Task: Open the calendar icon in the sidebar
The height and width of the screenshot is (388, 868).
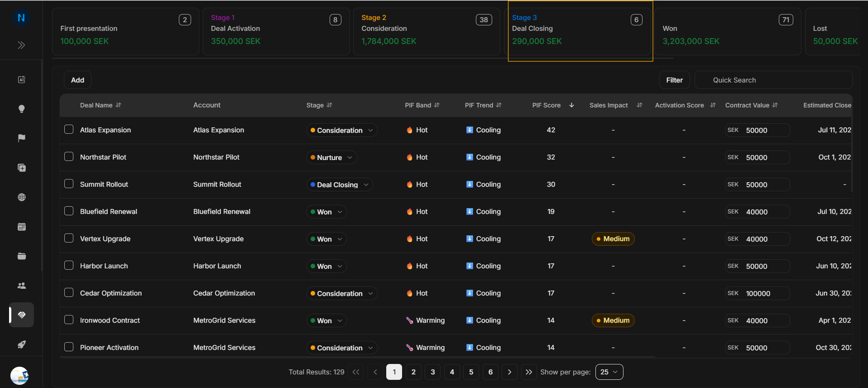Action: click(x=21, y=227)
